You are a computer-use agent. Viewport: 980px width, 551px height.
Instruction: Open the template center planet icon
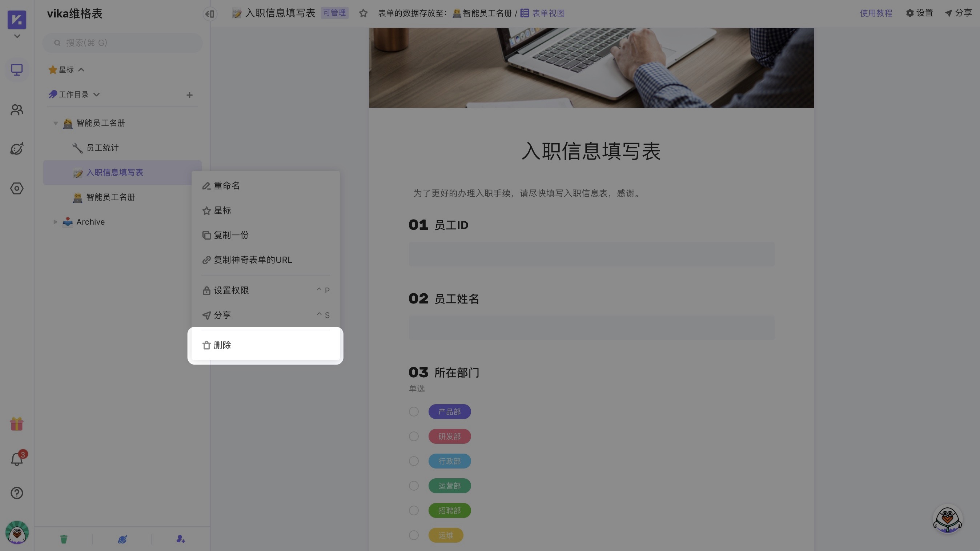click(17, 149)
